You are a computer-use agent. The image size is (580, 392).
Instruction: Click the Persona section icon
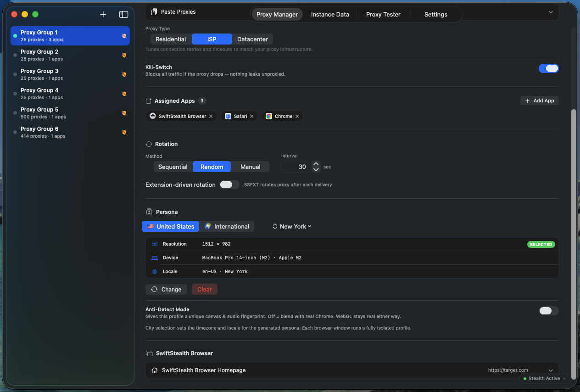(x=149, y=212)
